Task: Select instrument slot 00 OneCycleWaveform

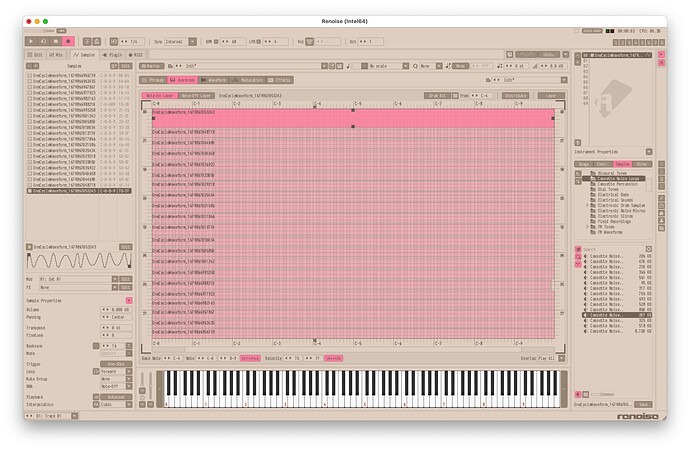Action: (617, 55)
